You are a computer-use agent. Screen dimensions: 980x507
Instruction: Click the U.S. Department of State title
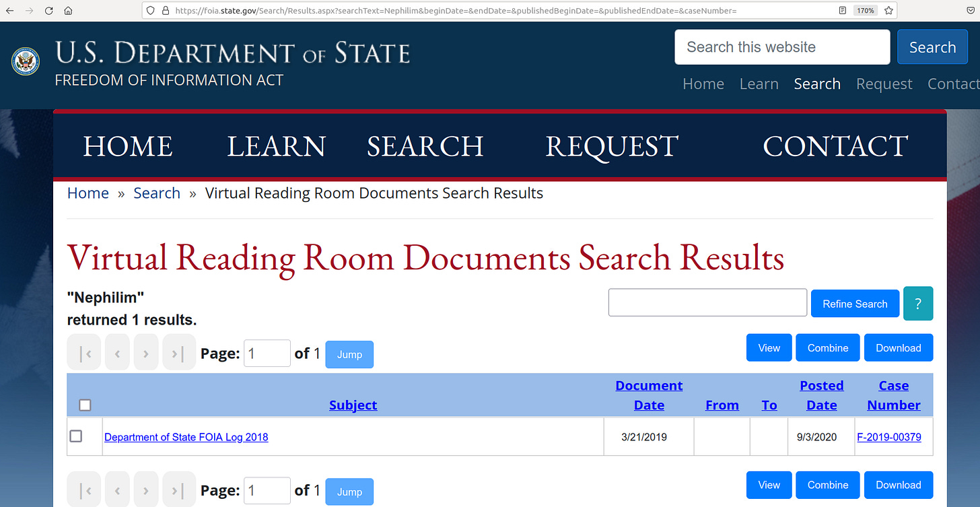[x=232, y=53]
